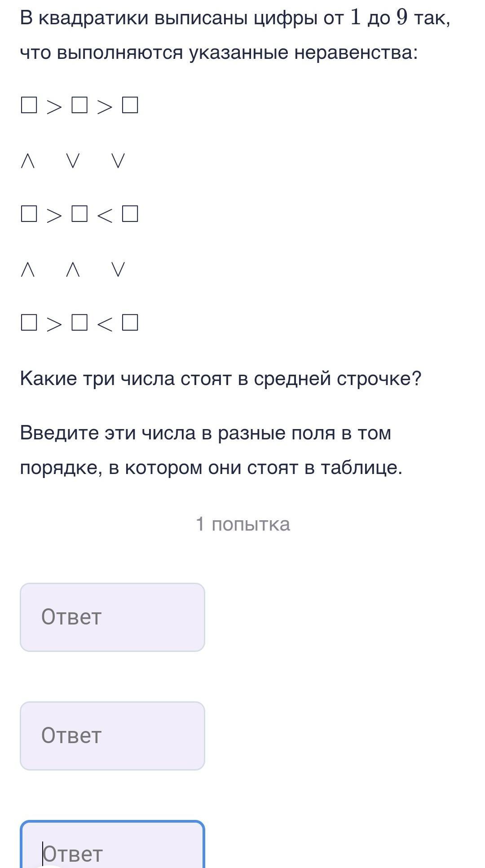Image resolution: width=485 pixels, height=868 pixels.
Task: Click the '1 попытка' attempts label
Action: point(243,524)
